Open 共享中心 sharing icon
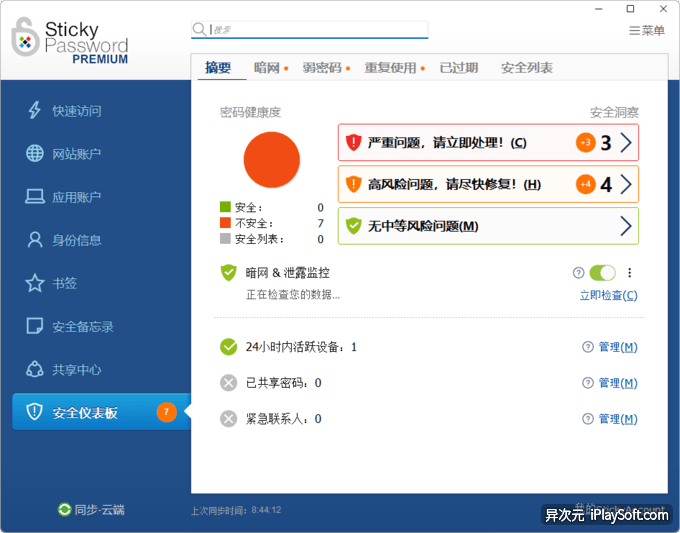This screenshot has height=533, width=680. tap(35, 369)
